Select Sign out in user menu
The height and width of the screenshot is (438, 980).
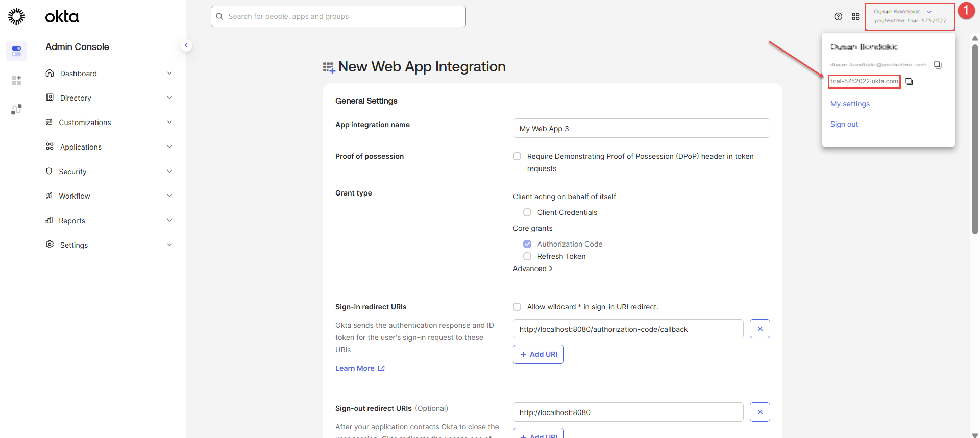(x=844, y=124)
